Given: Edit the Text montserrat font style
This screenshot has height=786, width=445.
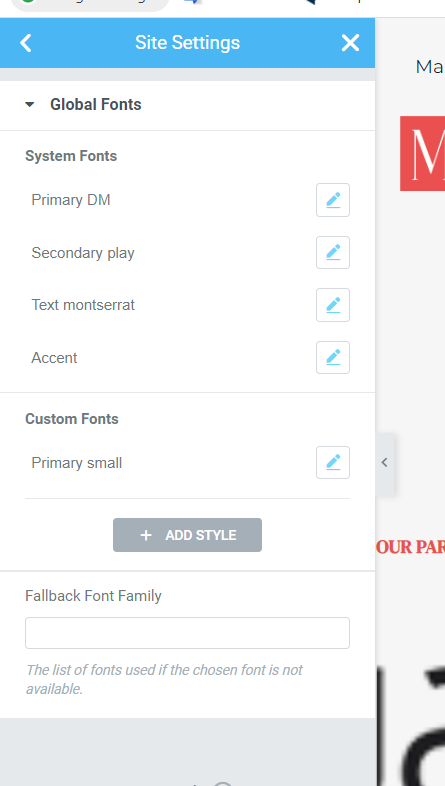Looking at the screenshot, I should (333, 305).
